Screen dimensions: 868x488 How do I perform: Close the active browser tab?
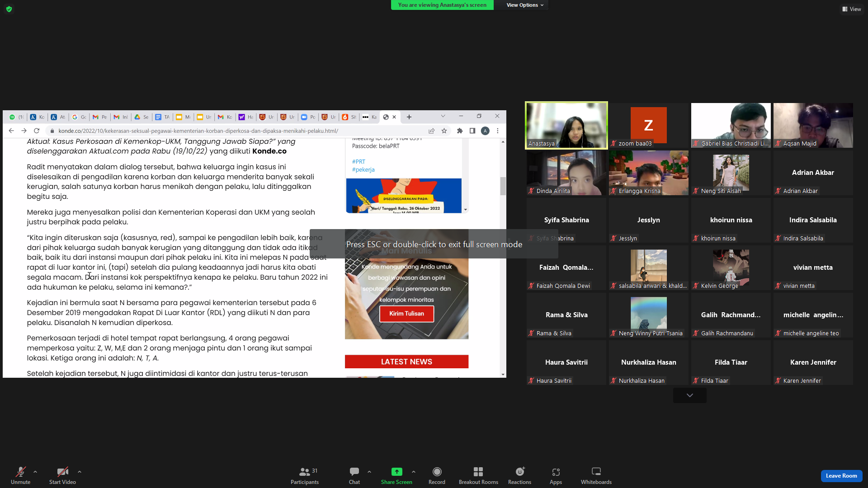click(x=394, y=117)
